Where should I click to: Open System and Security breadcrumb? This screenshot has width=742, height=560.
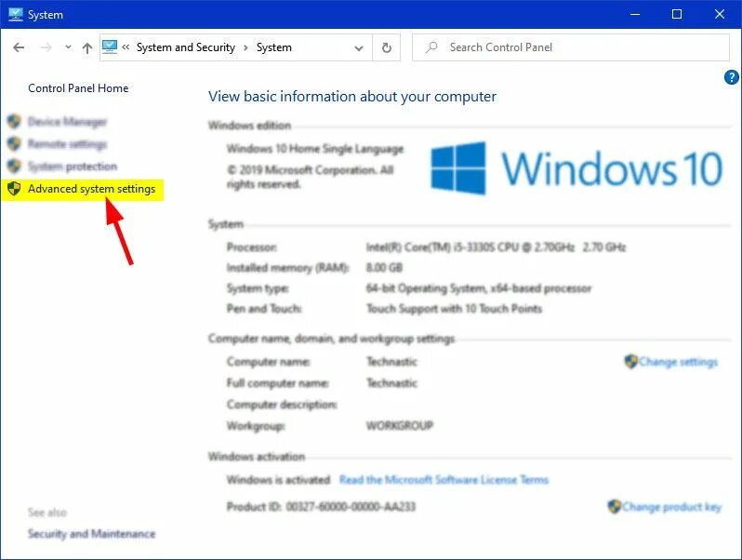pos(186,47)
